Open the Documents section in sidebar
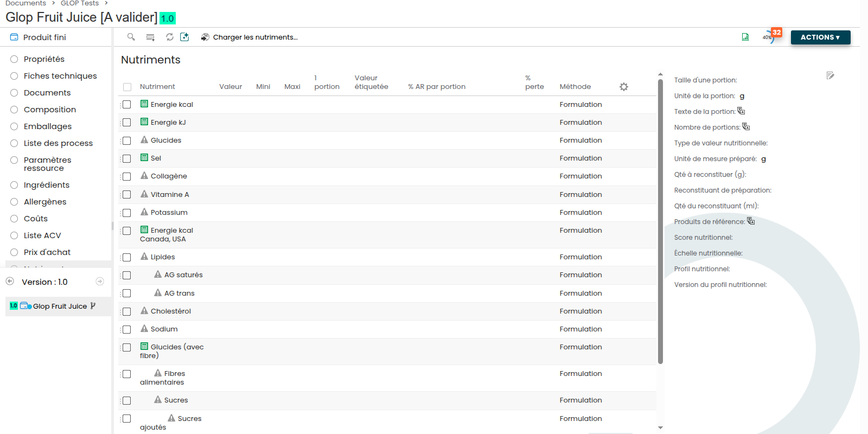This screenshot has height=434, width=868. point(47,93)
